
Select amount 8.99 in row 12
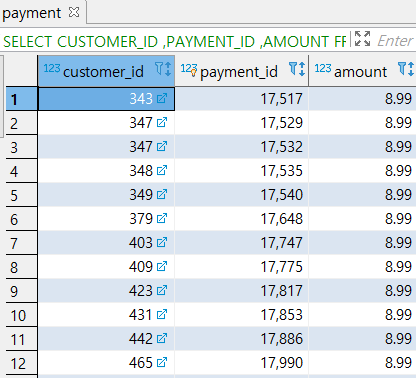click(362, 363)
